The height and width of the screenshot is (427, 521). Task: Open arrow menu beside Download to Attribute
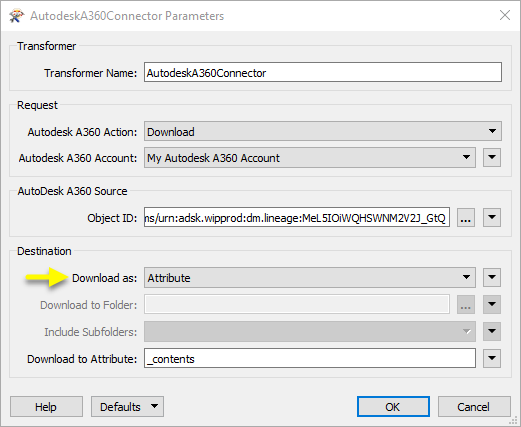click(492, 358)
